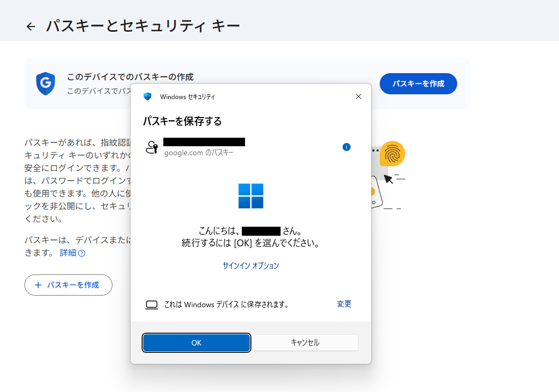This screenshot has height=392, width=559.
Task: Confirm with OK in the Windows セキュリティ dialog
Action: 196,343
